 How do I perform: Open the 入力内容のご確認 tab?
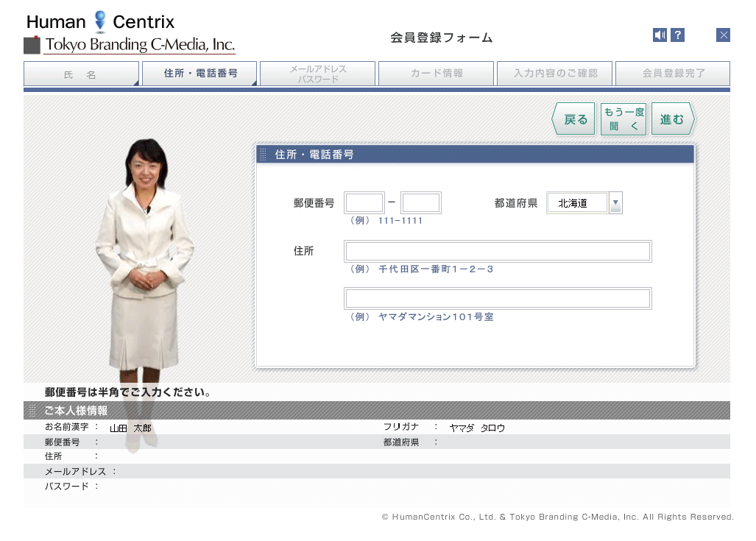coord(555,74)
